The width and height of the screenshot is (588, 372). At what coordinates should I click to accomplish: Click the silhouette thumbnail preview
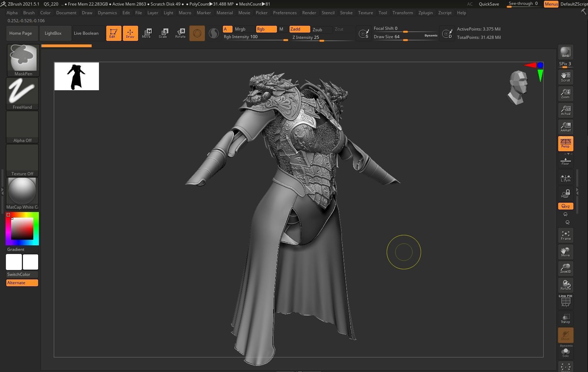coord(77,76)
